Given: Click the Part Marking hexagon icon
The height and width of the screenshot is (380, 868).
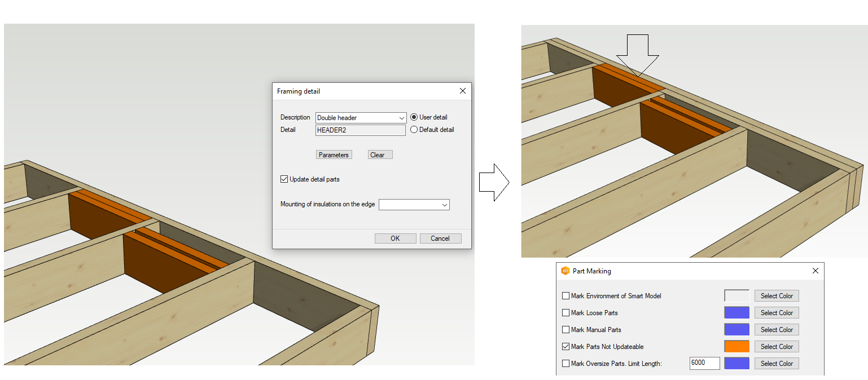Looking at the screenshot, I should (565, 271).
